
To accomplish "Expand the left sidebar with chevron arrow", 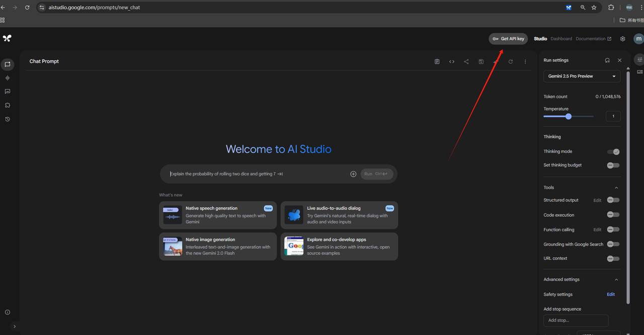I will tap(14, 326).
